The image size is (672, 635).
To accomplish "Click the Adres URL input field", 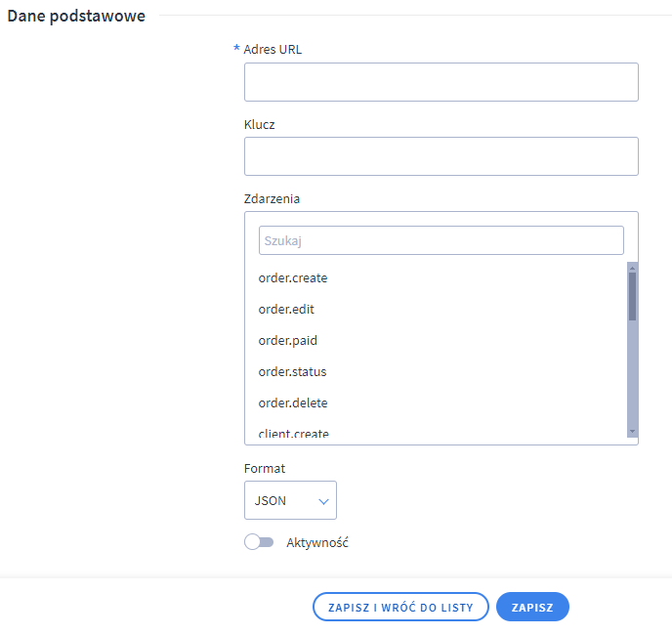I will click(441, 82).
